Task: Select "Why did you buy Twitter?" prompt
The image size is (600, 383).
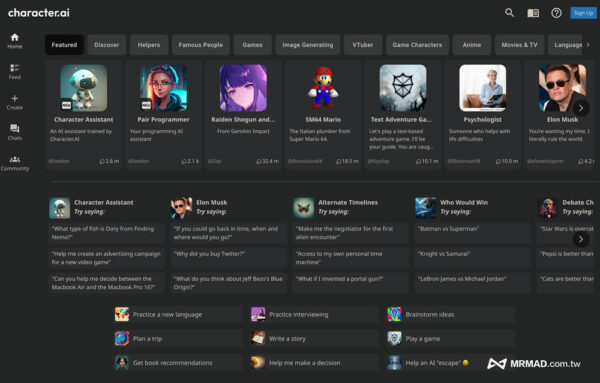Action: [x=228, y=258]
